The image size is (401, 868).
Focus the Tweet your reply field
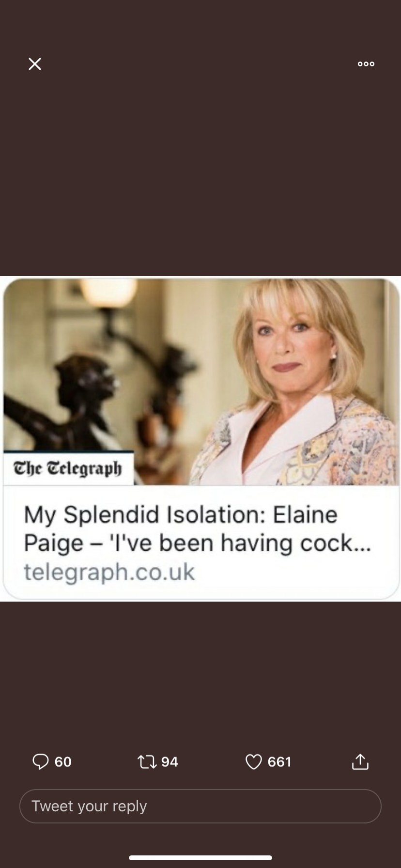tap(200, 806)
